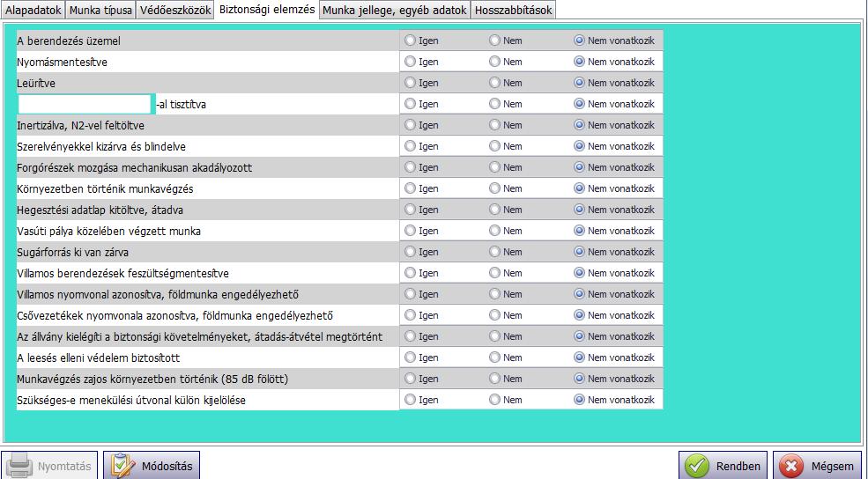868x479 pixels.
Task: Select Nem for 'Forgórészek mozgása mechanikusan akadályozott'
Action: pyautogui.click(x=506, y=167)
